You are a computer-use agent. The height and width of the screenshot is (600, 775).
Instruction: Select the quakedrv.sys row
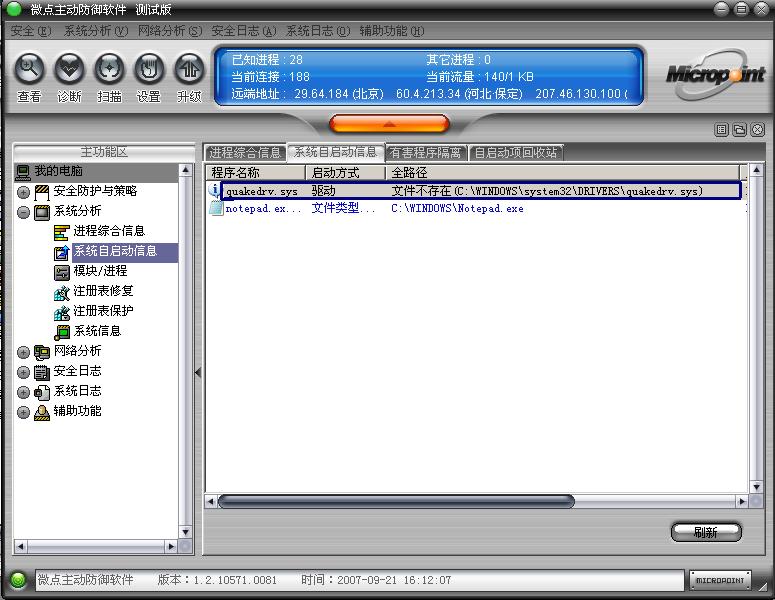click(x=481, y=191)
